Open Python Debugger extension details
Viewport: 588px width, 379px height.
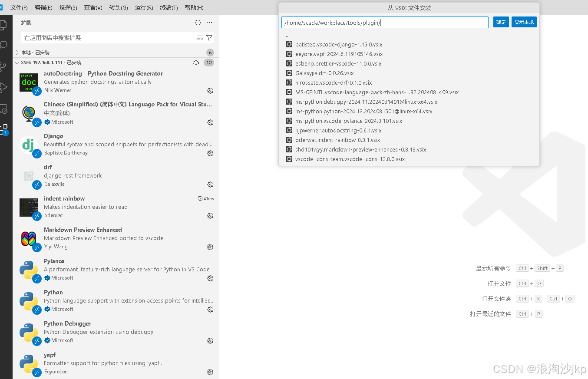click(116, 332)
